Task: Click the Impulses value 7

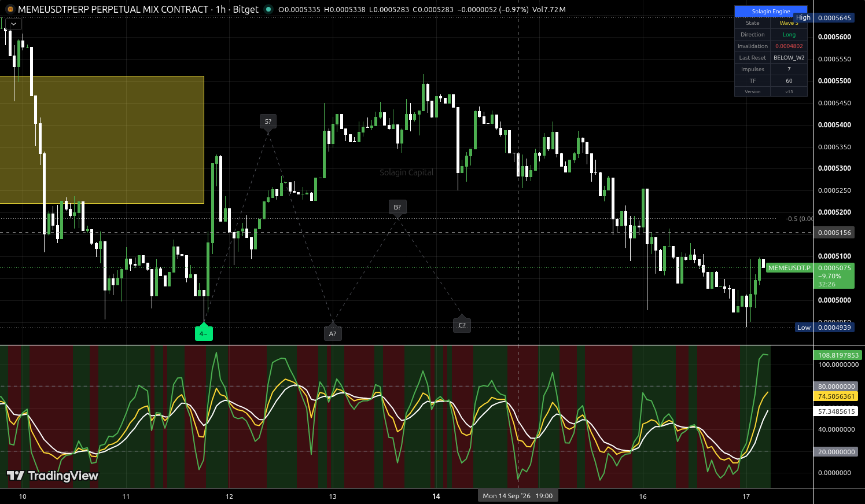Action: [789, 69]
